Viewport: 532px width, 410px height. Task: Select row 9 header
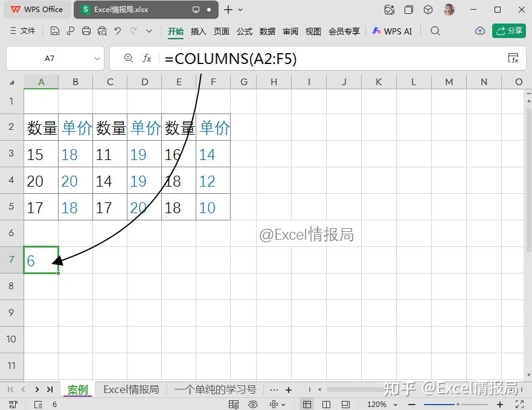(x=11, y=313)
